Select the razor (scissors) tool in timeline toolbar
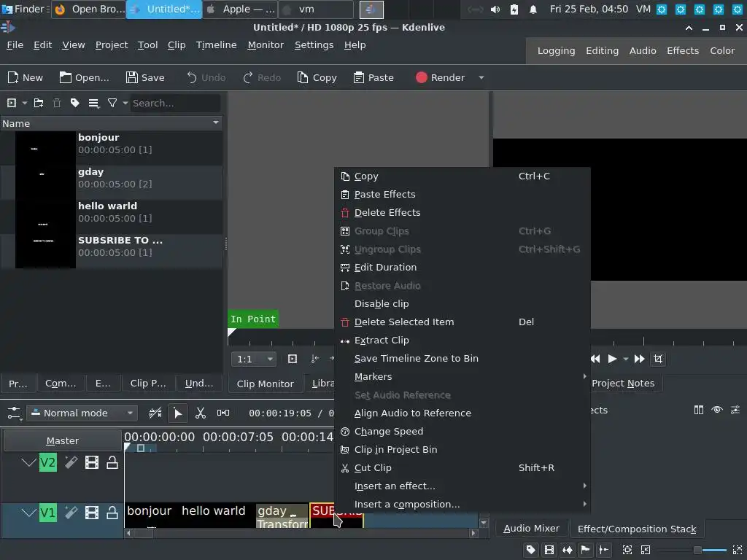Image resolution: width=747 pixels, height=560 pixels. click(x=201, y=413)
